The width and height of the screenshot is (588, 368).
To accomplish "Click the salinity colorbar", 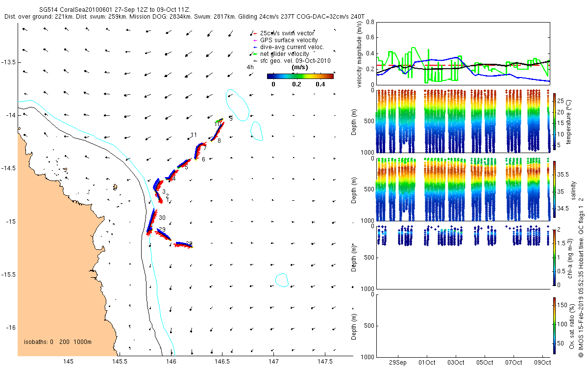I will click(555, 190).
